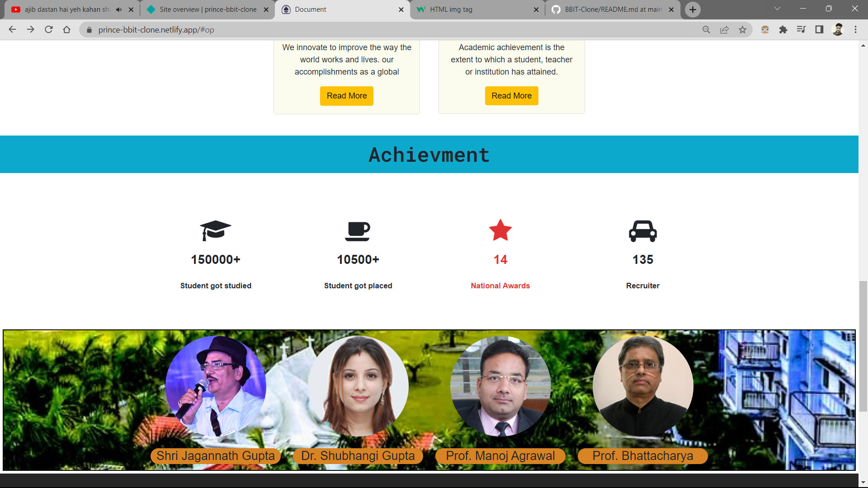Open the share page icon
This screenshot has width=868, height=488.
pos(724,30)
